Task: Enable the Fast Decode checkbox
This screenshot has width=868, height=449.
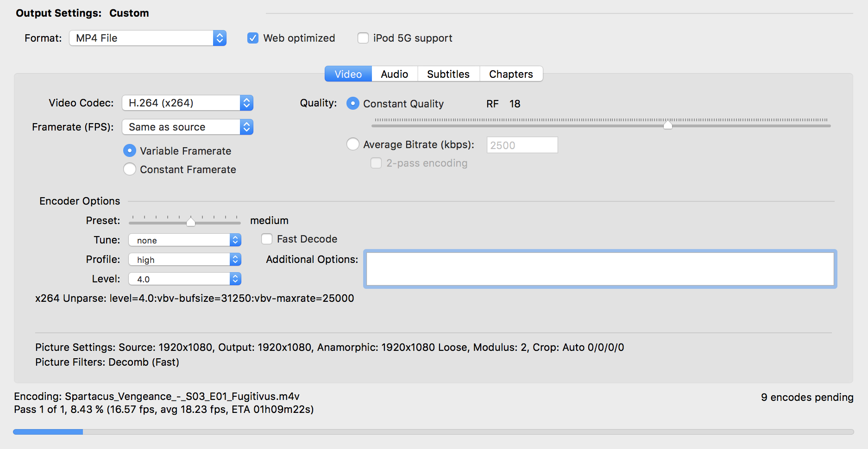Action: click(267, 239)
